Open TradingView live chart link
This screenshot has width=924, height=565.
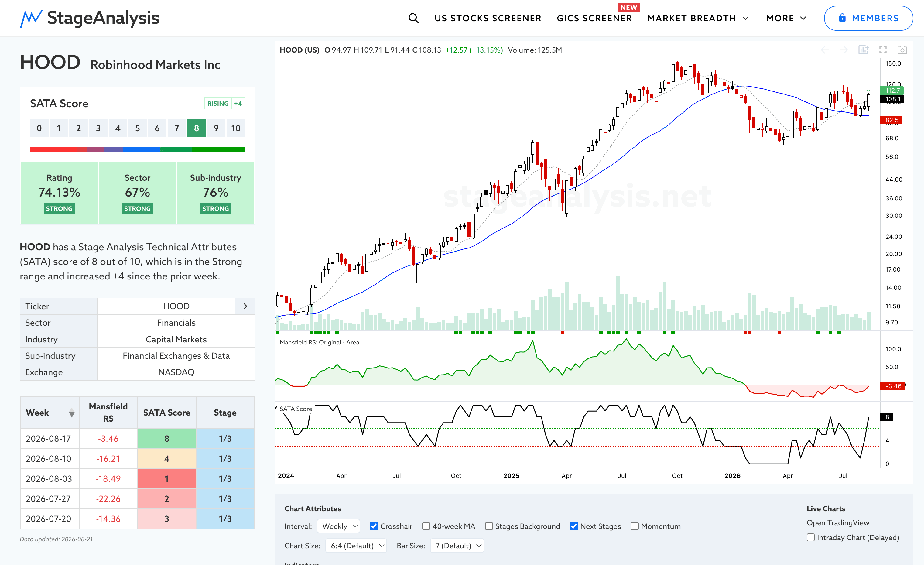click(x=838, y=523)
